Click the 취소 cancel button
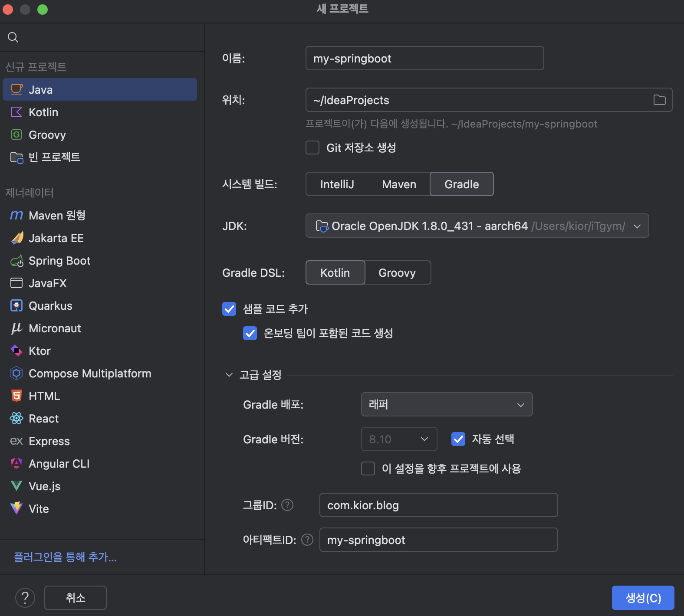This screenshot has width=684, height=616. pos(76,598)
